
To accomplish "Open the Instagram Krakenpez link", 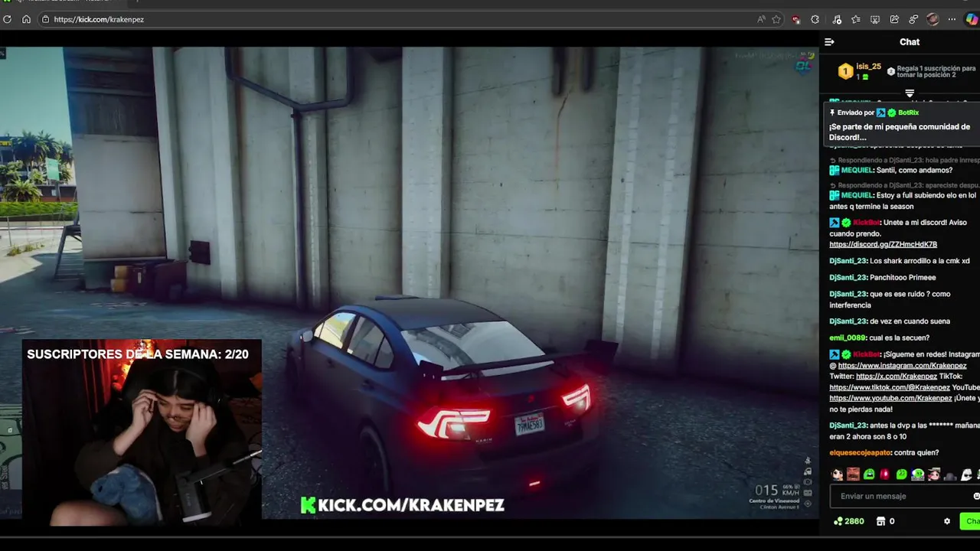I will pos(902,366).
